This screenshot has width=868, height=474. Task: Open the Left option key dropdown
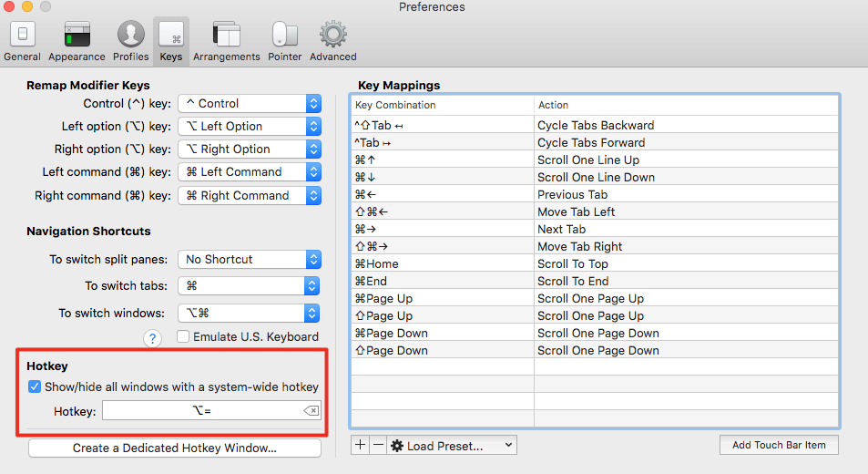coord(250,127)
